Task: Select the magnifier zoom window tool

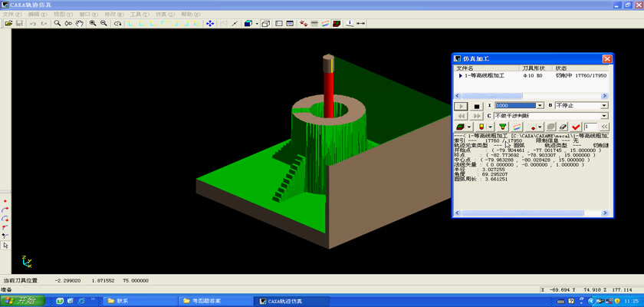Action: click(x=58, y=24)
